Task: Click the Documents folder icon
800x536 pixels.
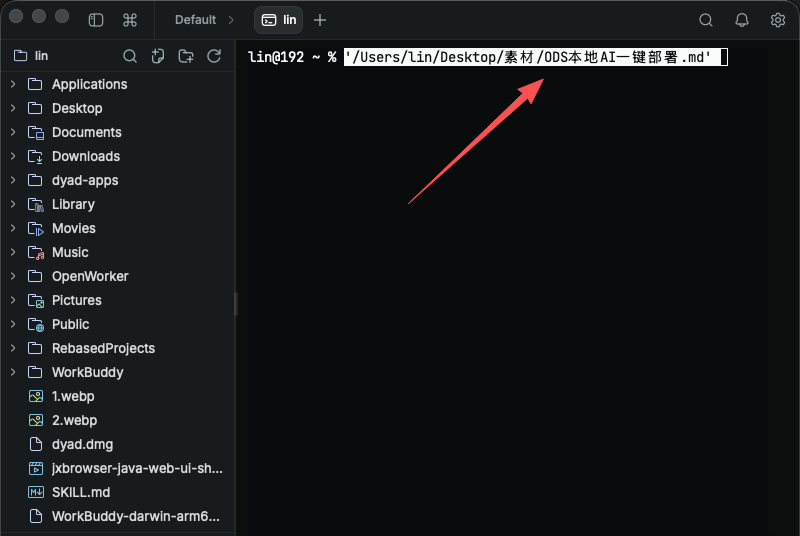Action: [36, 132]
